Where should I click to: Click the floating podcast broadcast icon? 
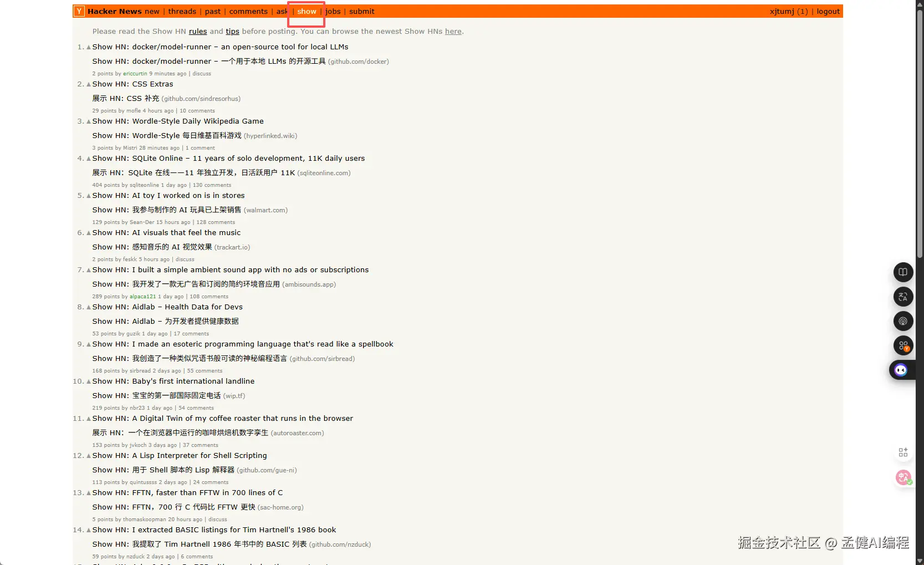(x=903, y=321)
